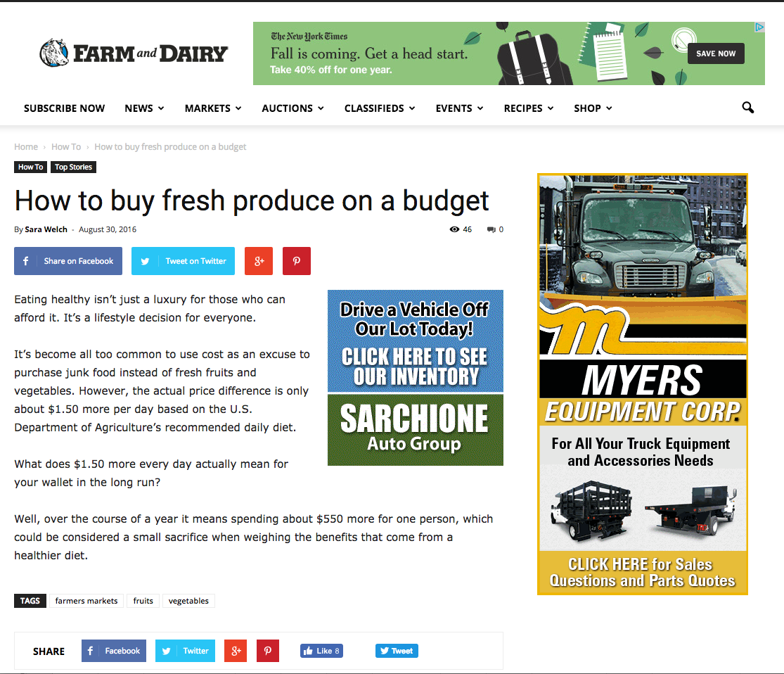
Task: Click the views eye icon
Action: pos(454,229)
